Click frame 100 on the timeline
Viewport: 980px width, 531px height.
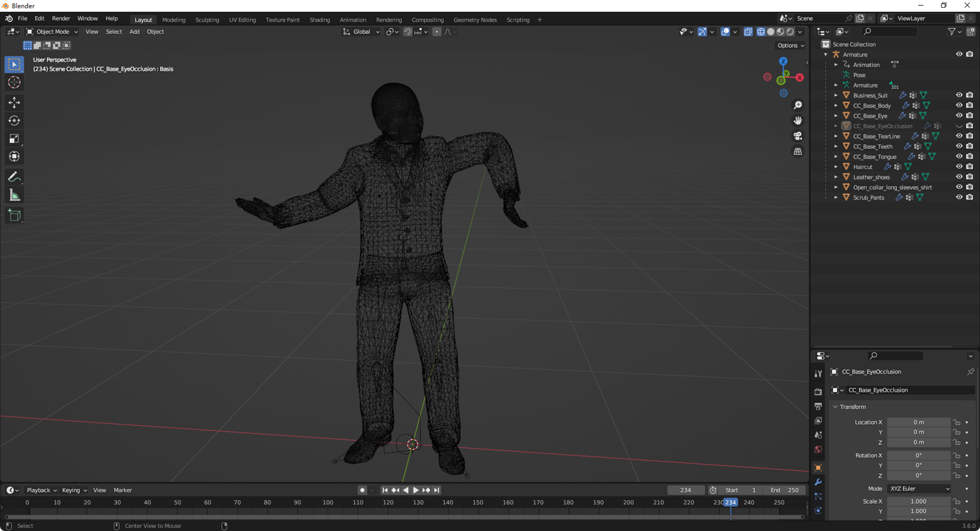pyautogui.click(x=327, y=503)
